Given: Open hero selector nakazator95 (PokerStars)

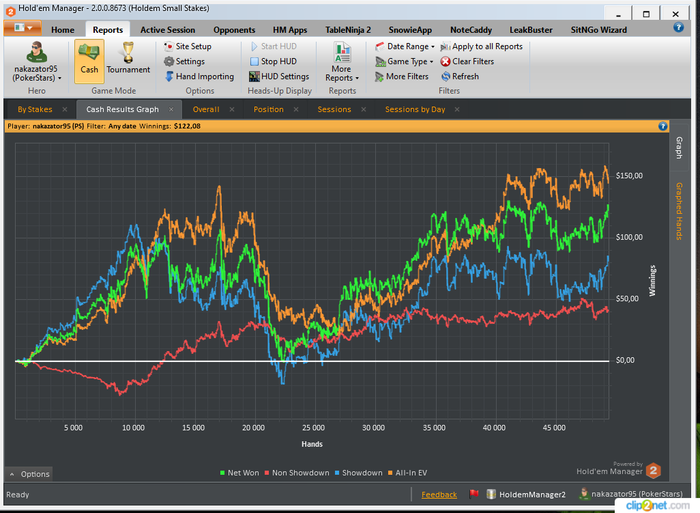Looking at the screenshot, I should [x=36, y=62].
